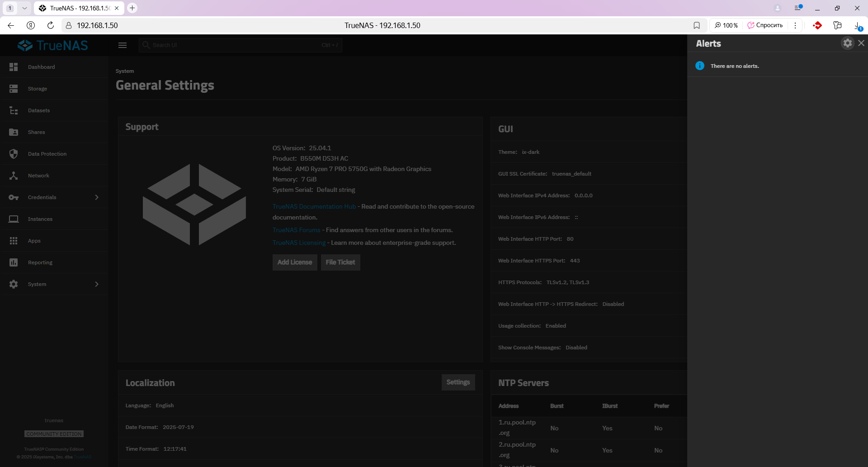The height and width of the screenshot is (467, 868).
Task: Open TrueNAS Forums link
Action: pyautogui.click(x=296, y=230)
